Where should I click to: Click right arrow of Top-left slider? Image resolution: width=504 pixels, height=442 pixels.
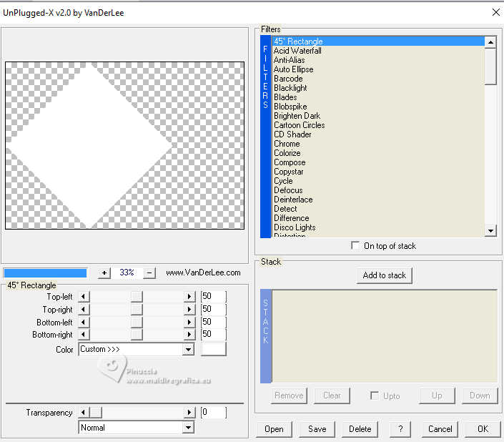coord(189,296)
